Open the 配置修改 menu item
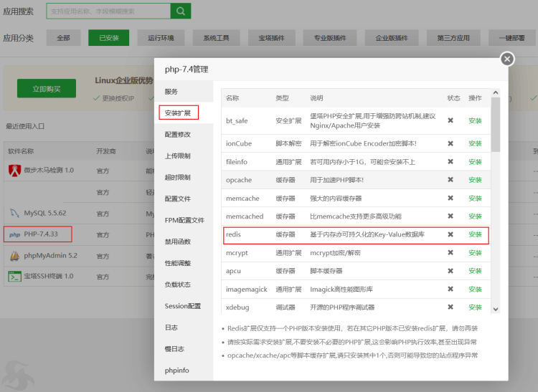 pos(184,134)
